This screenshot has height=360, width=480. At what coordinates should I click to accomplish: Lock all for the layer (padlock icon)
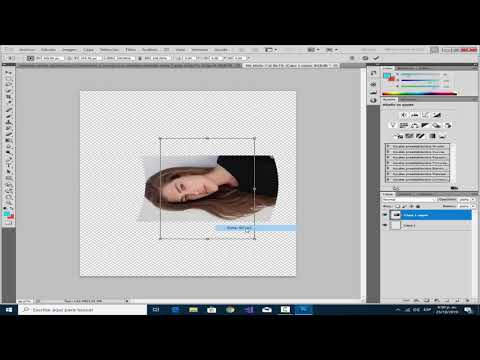pos(418,206)
